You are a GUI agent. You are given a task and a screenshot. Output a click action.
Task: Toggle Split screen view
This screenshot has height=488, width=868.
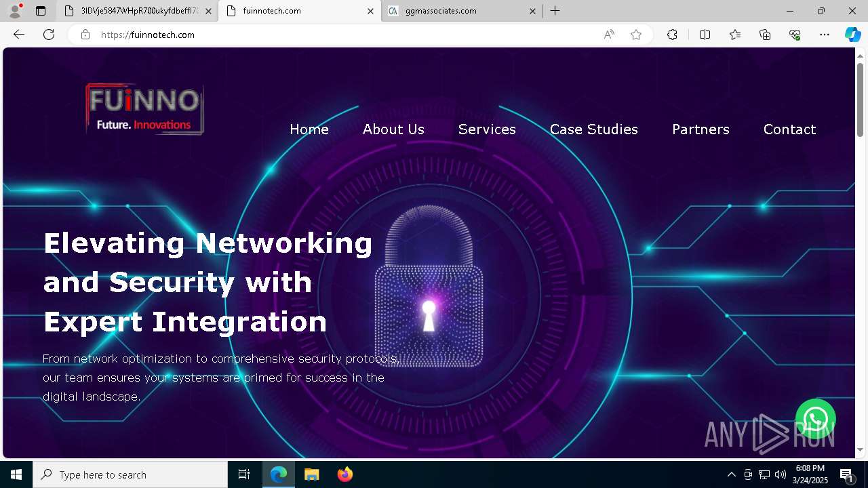pyautogui.click(x=705, y=35)
